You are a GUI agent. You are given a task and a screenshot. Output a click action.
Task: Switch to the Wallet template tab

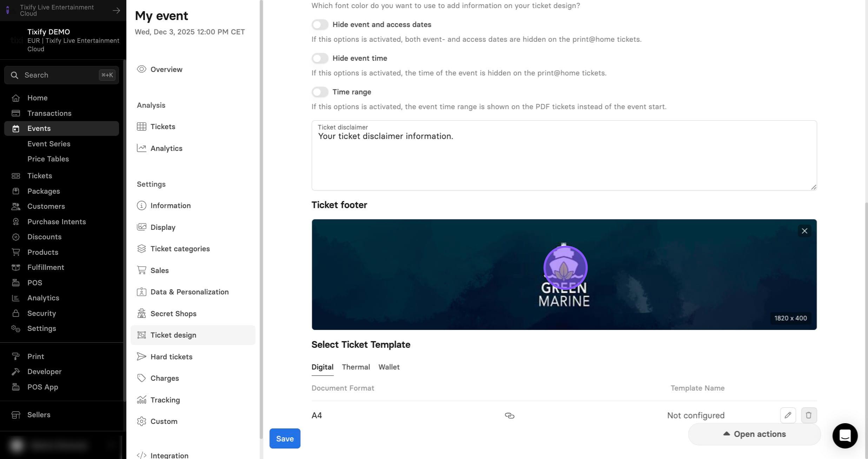click(x=389, y=367)
